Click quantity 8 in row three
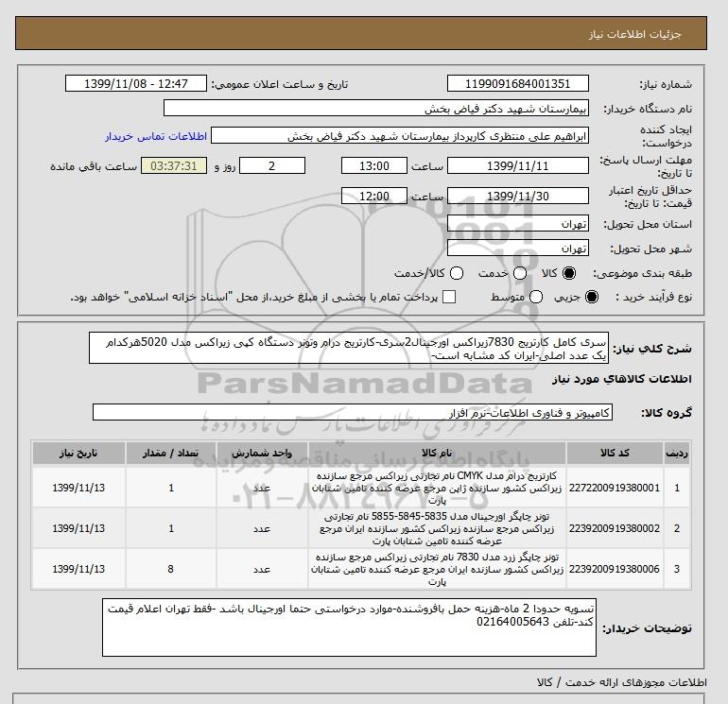Image resolution: width=728 pixels, height=704 pixels. coord(171,569)
